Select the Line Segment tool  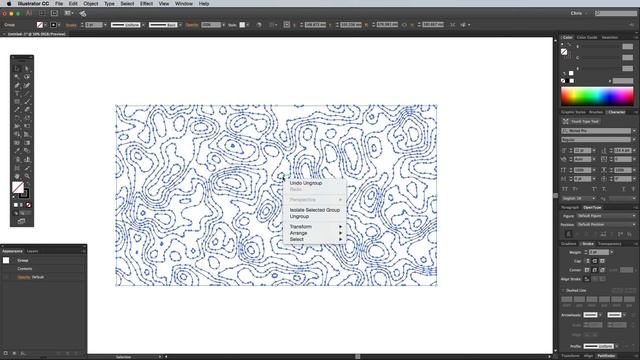pos(27,93)
